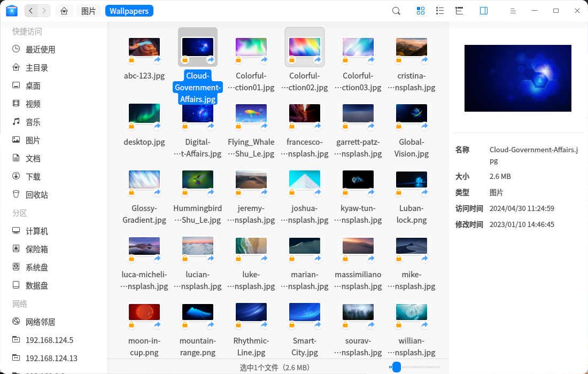Click the mountain-range.png file name
The width and height of the screenshot is (588, 374).
coord(198,347)
